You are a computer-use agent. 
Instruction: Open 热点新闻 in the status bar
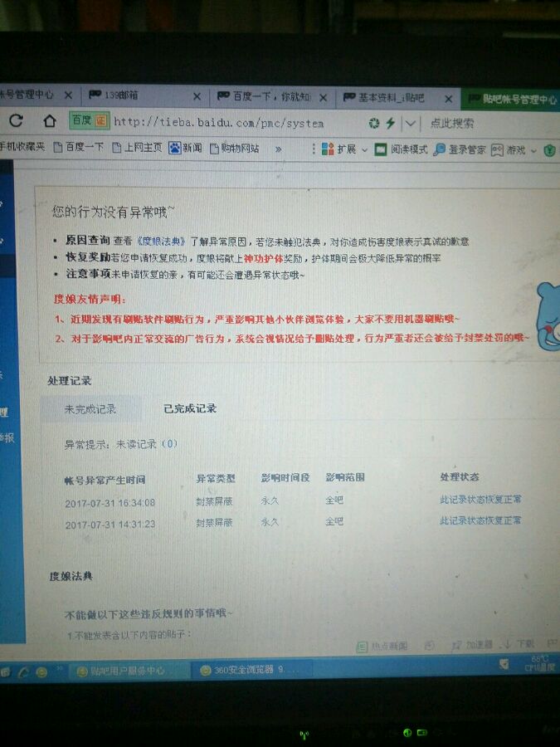click(x=382, y=646)
